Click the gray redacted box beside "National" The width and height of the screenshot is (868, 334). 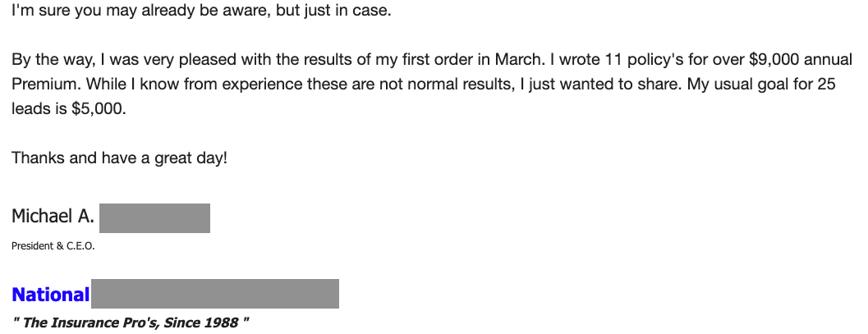click(x=215, y=294)
